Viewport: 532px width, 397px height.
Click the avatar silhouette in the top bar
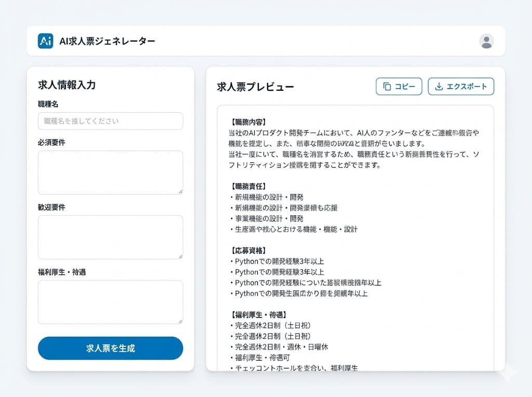[487, 40]
